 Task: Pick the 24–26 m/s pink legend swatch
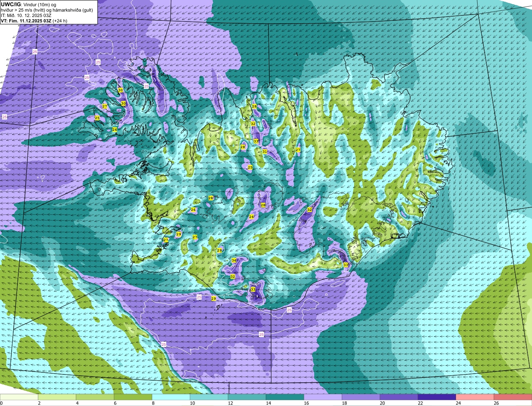click(x=475, y=397)
